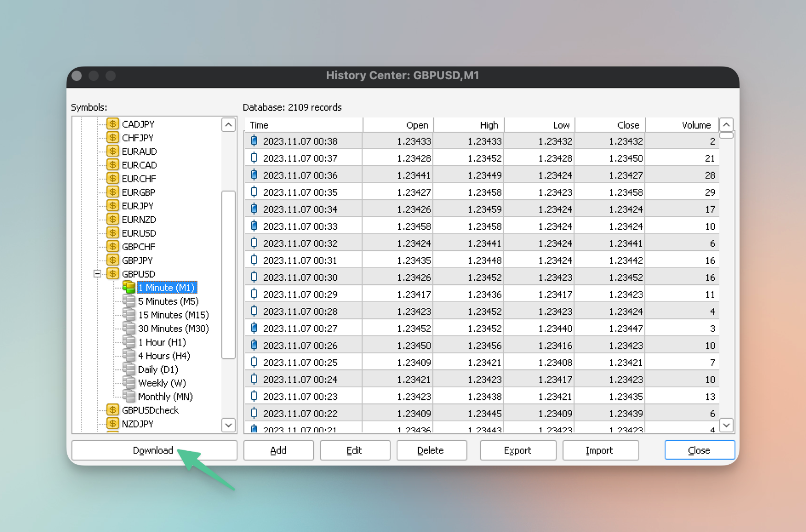Click the Volume column header
The image size is (806, 532).
point(682,125)
